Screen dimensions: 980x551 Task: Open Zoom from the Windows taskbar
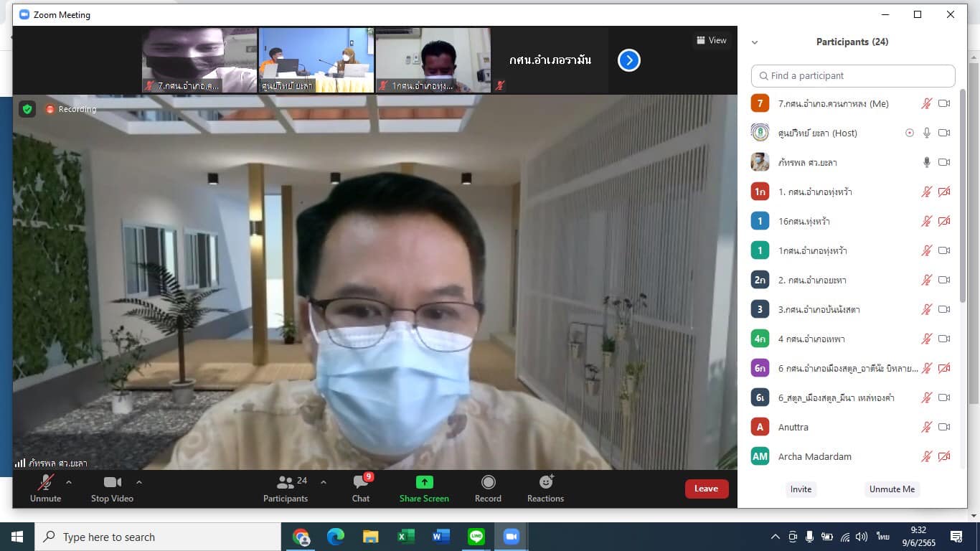(x=511, y=537)
